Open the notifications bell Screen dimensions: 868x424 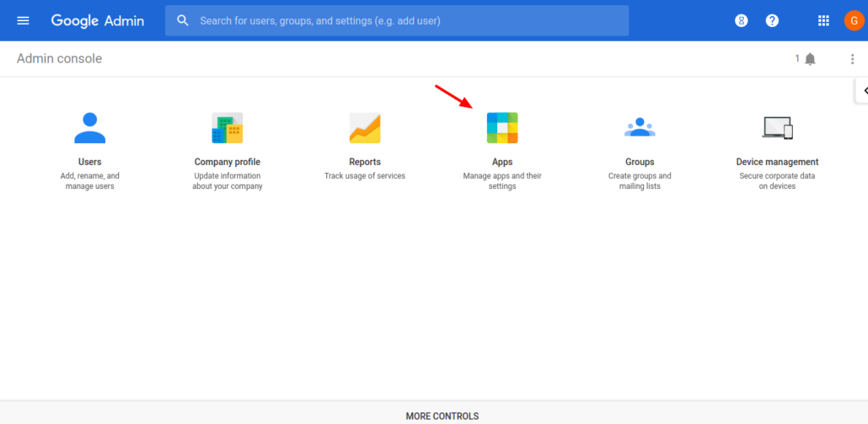point(811,59)
